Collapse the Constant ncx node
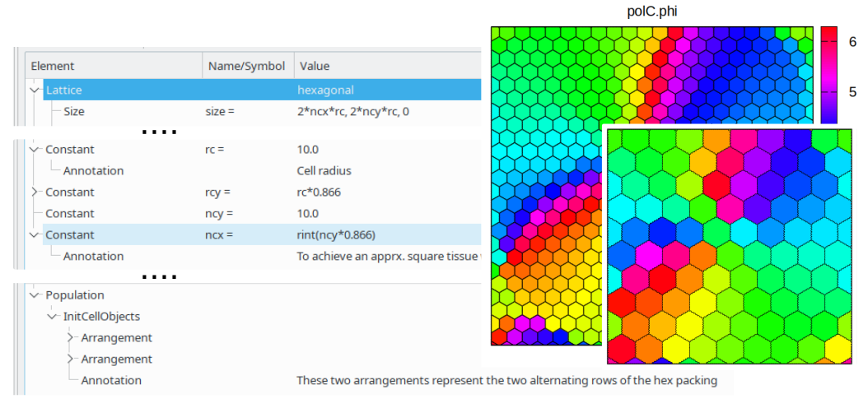Viewport: 868px width, 408px height. 35,234
